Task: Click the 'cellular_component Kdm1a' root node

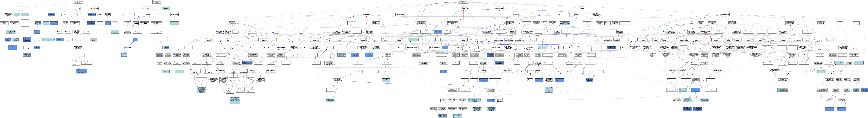Action: click(157, 2)
